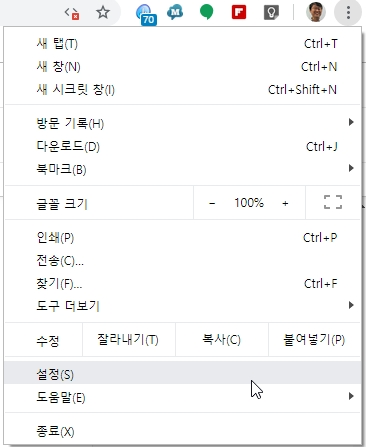This screenshot has height=447, width=366.
Task: Open the user profile avatar
Action: [315, 12]
